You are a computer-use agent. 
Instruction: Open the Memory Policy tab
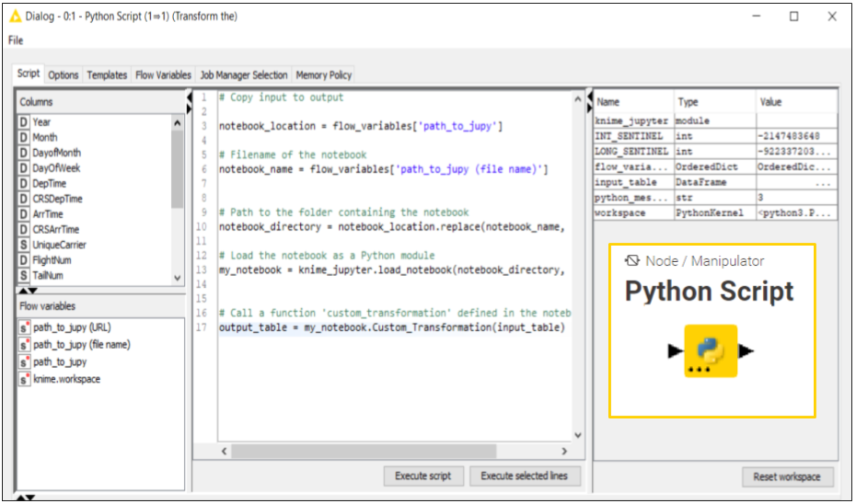324,74
